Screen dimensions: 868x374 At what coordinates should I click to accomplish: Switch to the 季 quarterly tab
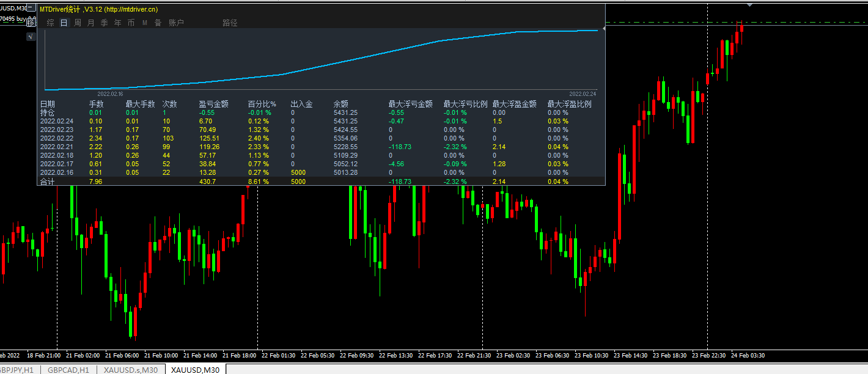[105, 23]
